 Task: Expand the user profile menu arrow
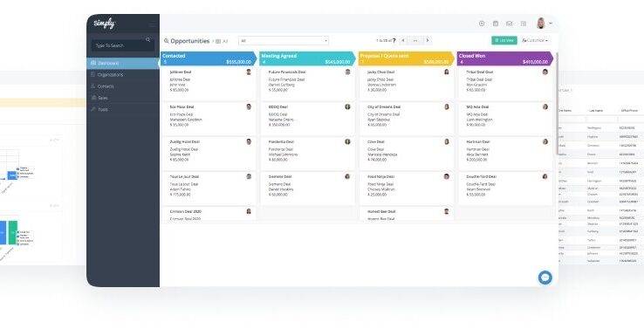coord(551,24)
